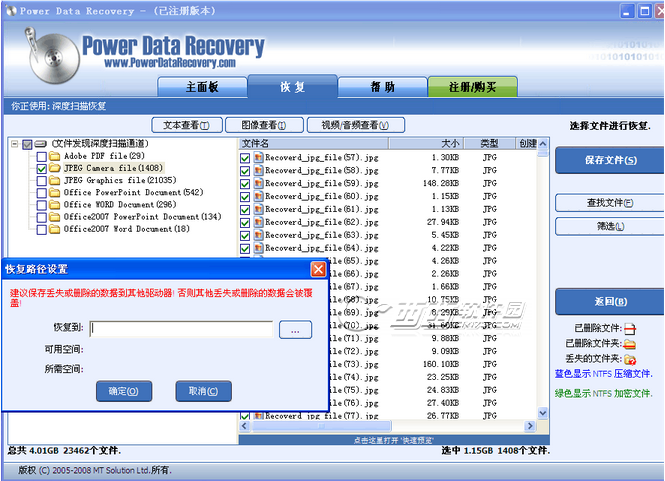Select the Office PowerPoint Document folder icon

[54, 193]
